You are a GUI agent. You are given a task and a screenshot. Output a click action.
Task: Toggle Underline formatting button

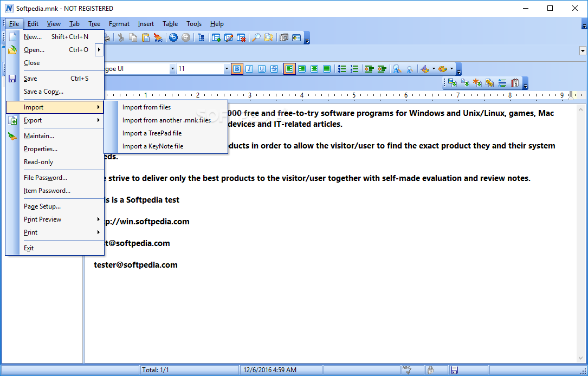tap(262, 69)
